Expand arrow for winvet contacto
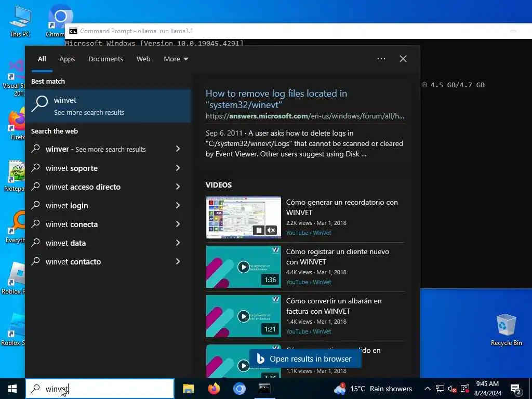 [x=178, y=261]
